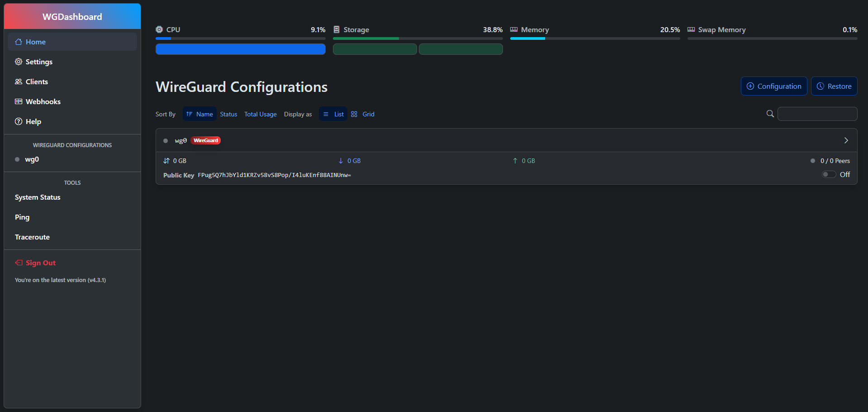Screen dimensions: 868x412
Task: Open the Ping tool
Action: tap(72, 217)
